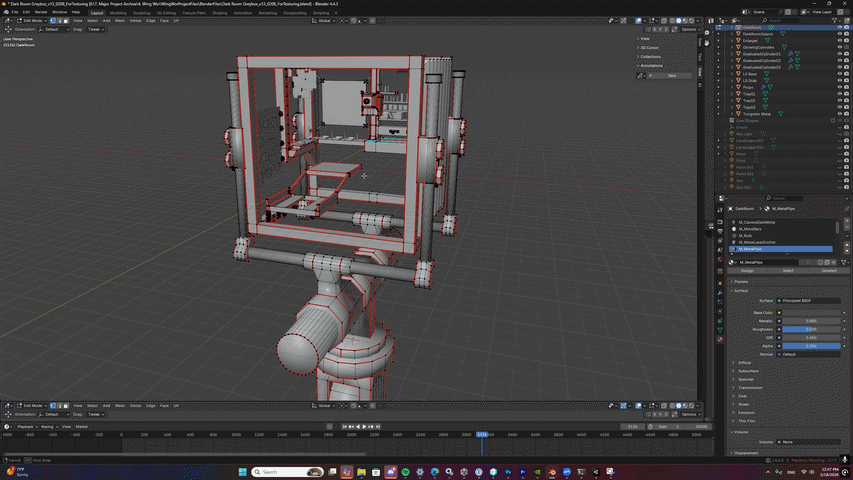This screenshot has width=853, height=480.
Task: Toggle visibility of GraduatedCylinder01
Action: [839, 54]
